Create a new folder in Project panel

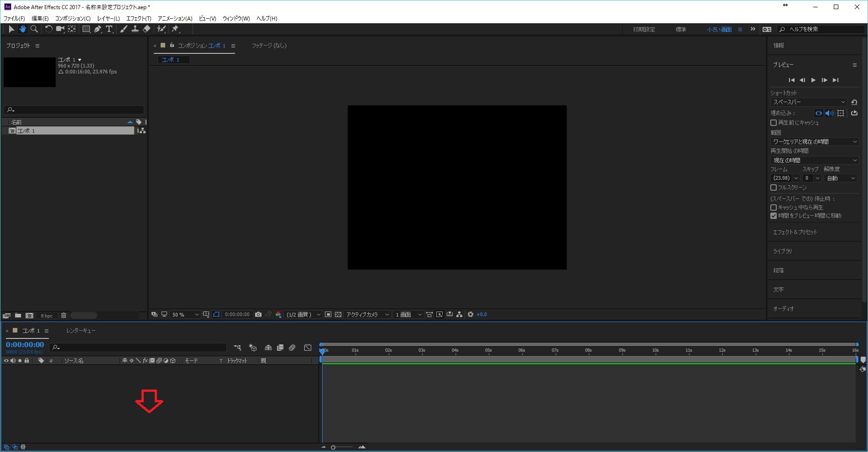click(x=18, y=316)
